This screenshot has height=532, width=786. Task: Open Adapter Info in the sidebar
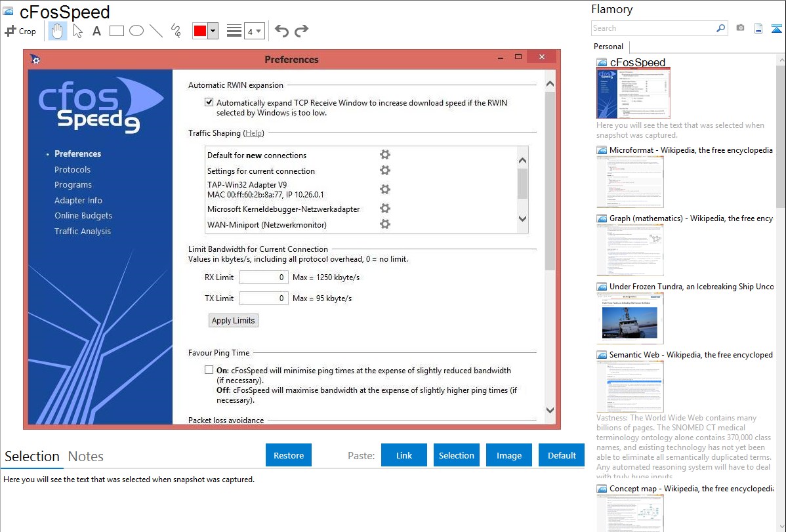click(78, 200)
